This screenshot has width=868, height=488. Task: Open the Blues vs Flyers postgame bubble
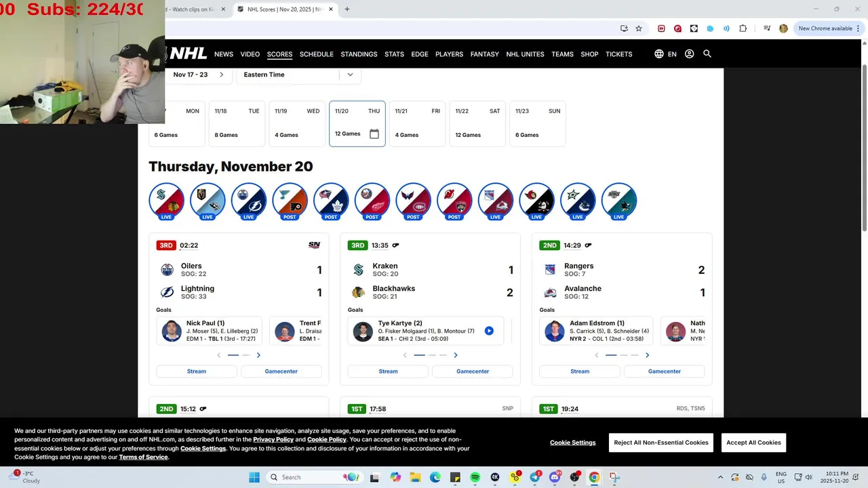(290, 201)
